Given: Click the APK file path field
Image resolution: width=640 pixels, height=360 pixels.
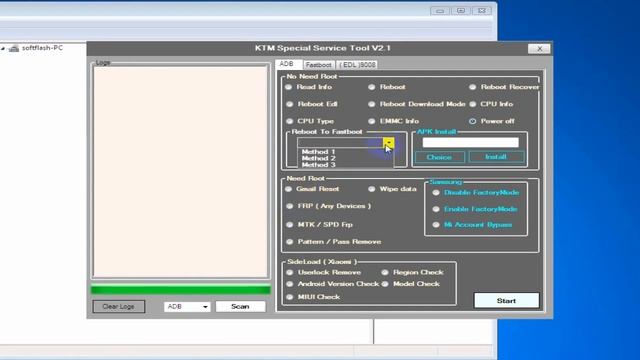Looking at the screenshot, I should coord(471,142).
